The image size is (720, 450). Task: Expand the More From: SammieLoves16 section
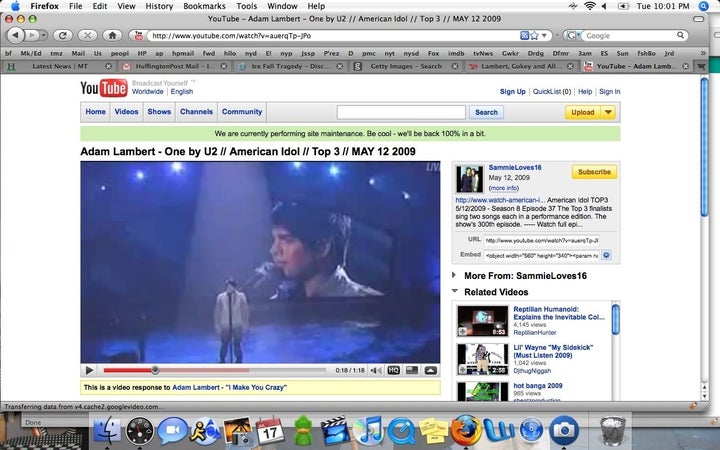pyautogui.click(x=454, y=275)
